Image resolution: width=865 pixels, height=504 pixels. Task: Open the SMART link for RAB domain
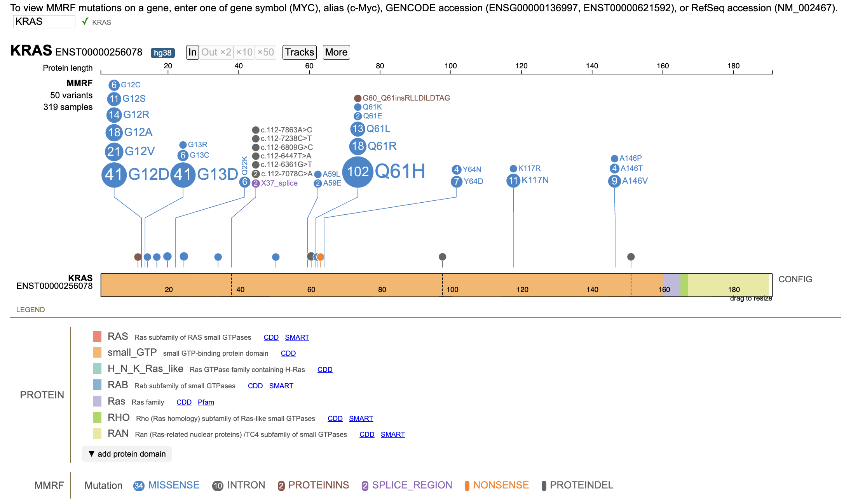coord(281,386)
